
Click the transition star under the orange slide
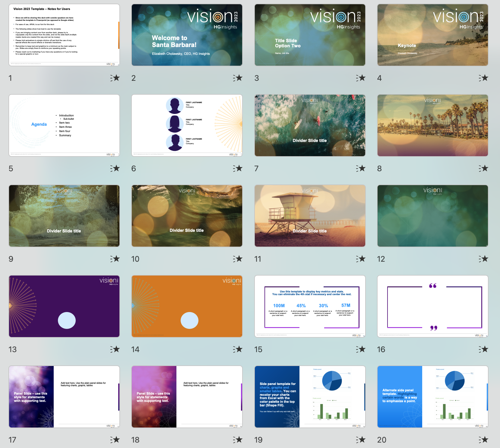pyautogui.click(x=238, y=349)
